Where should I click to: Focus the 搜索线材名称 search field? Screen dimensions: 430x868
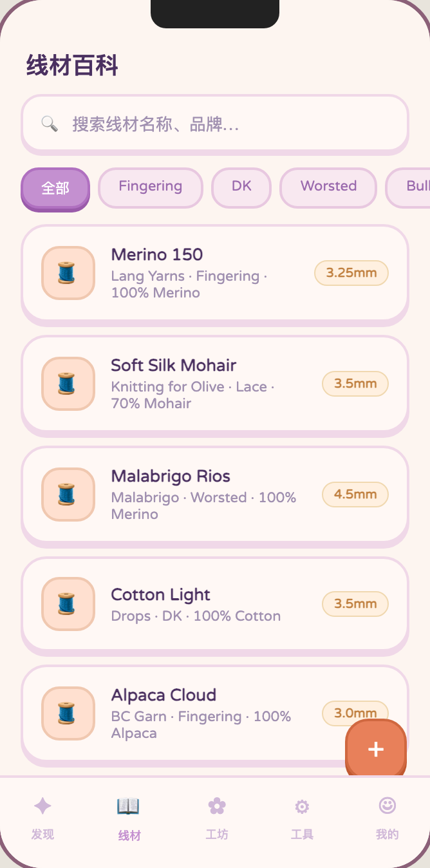point(225,124)
